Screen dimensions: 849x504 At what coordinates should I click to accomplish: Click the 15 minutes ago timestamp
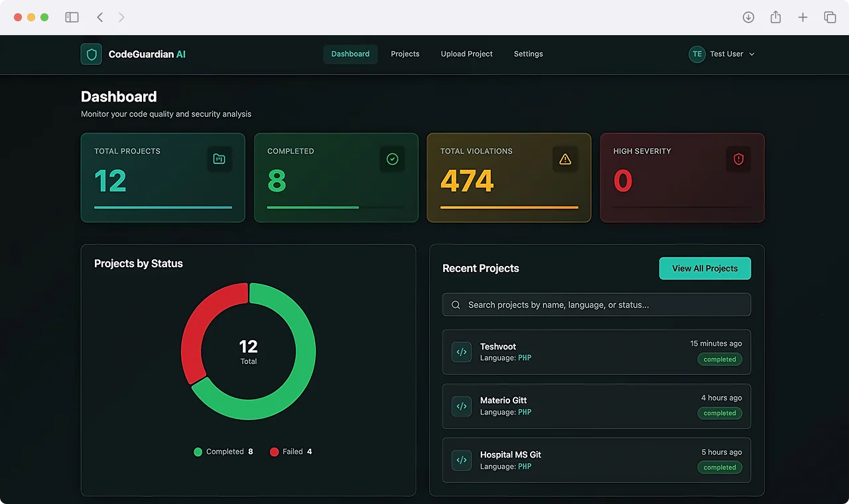point(716,344)
